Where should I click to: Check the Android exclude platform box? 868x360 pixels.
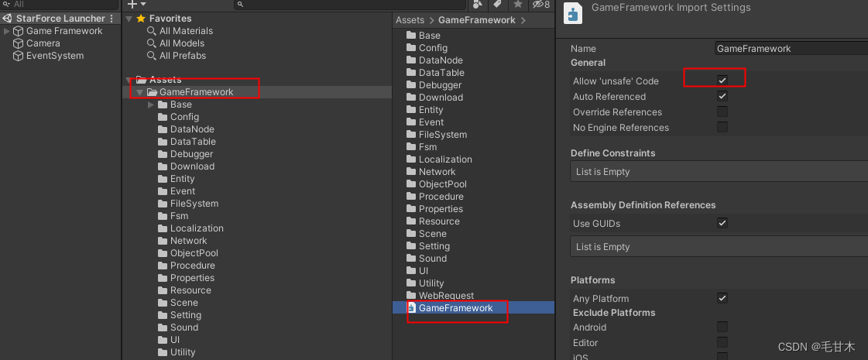pyautogui.click(x=722, y=327)
